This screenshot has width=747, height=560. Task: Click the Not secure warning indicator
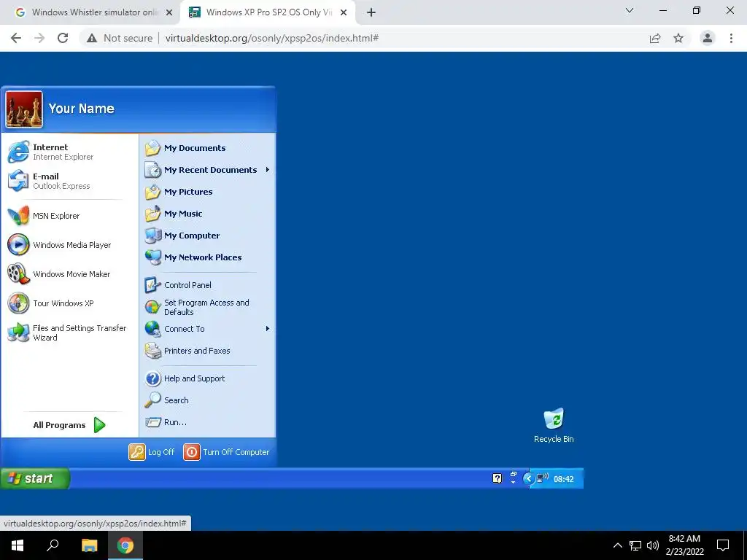(120, 38)
